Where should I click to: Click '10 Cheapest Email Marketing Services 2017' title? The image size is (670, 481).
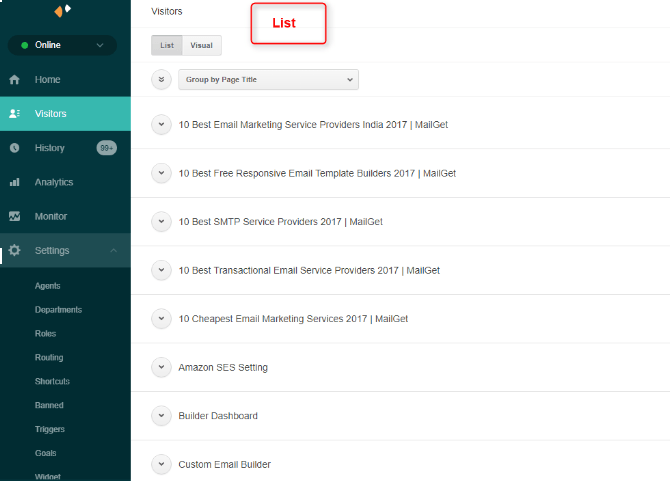tap(293, 319)
